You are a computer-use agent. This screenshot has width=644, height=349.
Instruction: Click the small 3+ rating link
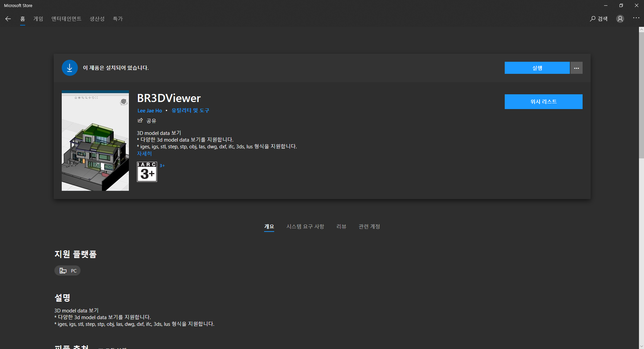point(162,165)
